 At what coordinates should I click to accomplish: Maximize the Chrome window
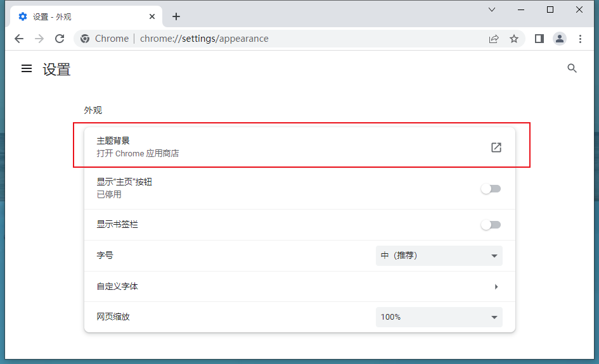point(550,9)
